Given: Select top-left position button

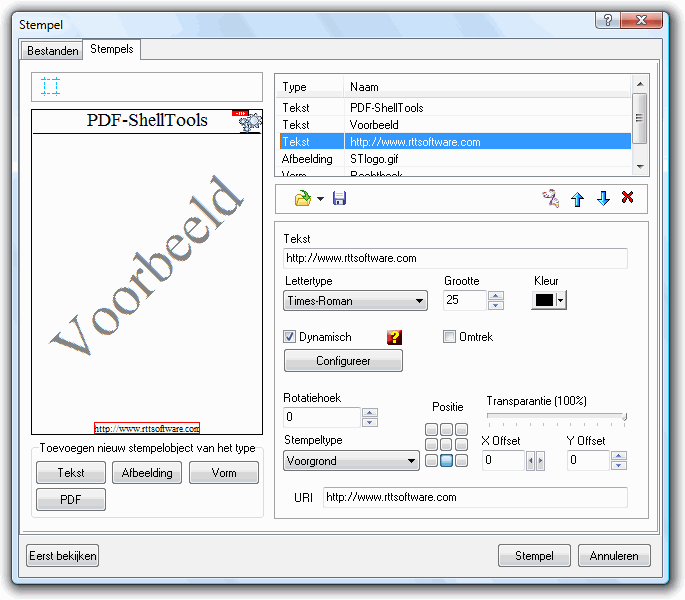Looking at the screenshot, I should click(x=431, y=430).
